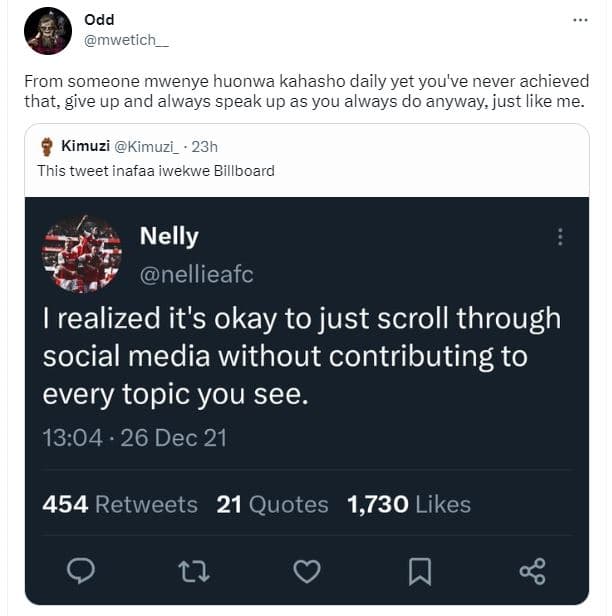Open the Odd display name link

[99, 20]
